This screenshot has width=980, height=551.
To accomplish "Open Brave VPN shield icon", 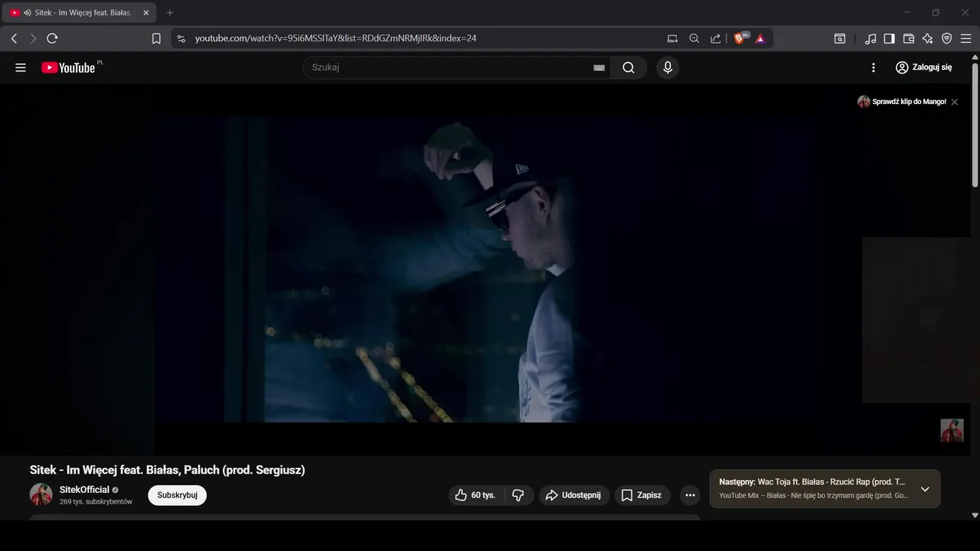I will pos(947,38).
